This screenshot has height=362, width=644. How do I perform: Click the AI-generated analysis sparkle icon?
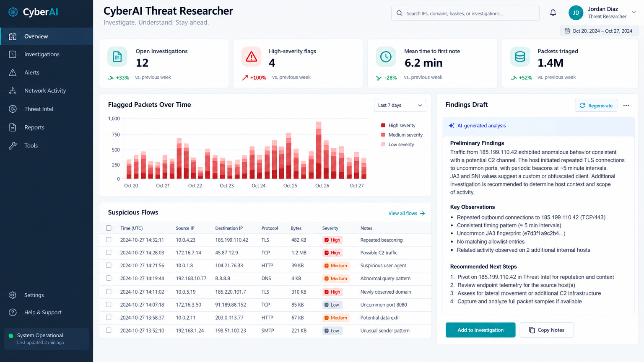pos(452,126)
